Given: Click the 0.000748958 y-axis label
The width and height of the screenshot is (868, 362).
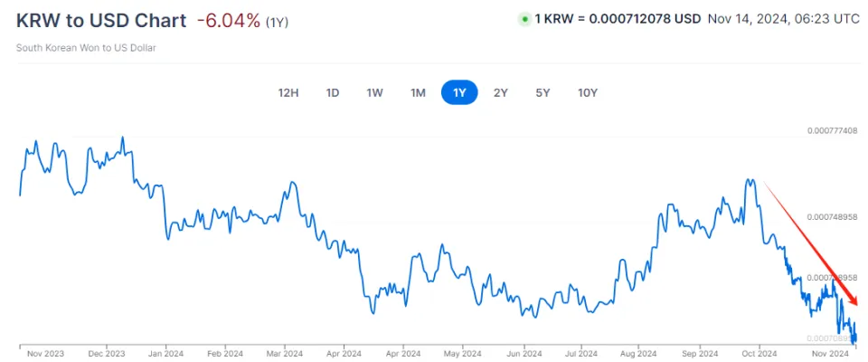Looking at the screenshot, I should coord(832,217).
